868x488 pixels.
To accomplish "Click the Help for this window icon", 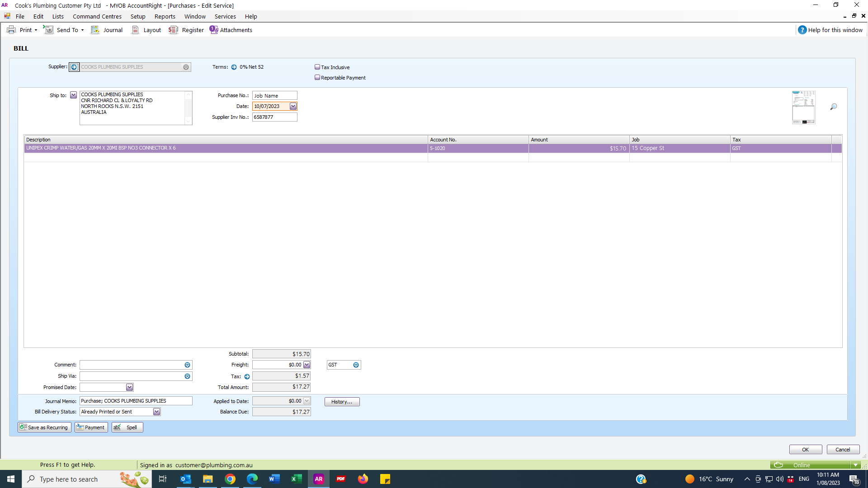I will [802, 30].
